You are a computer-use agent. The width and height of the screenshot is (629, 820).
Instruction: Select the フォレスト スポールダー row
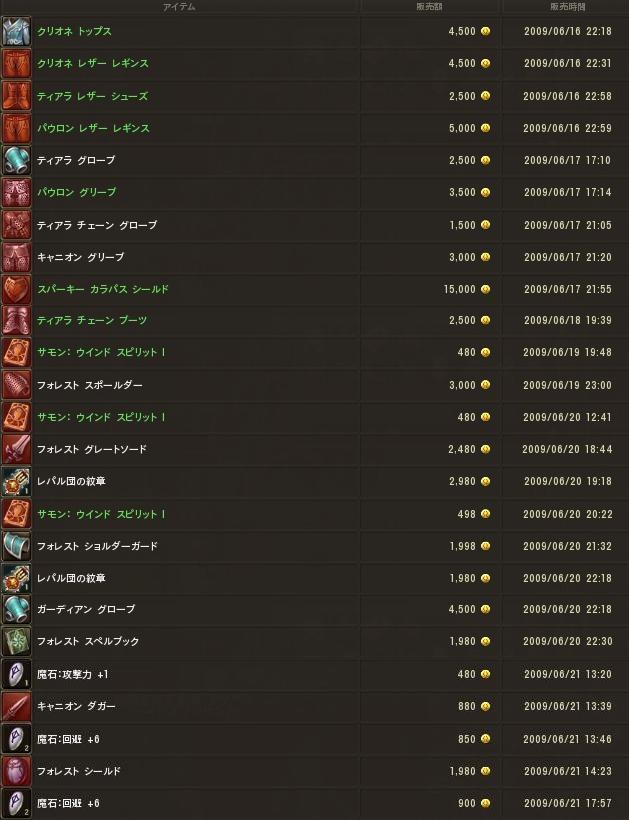pyautogui.click(x=314, y=385)
